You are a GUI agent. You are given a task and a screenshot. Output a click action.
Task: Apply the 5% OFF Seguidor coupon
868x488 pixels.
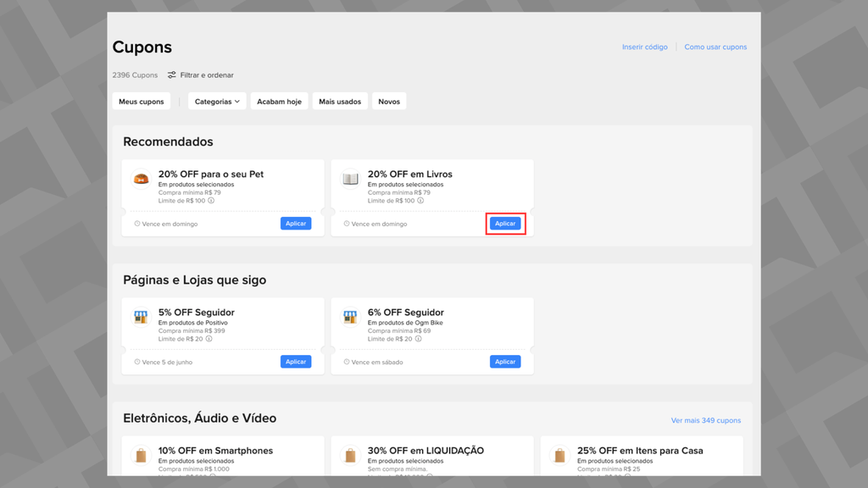(296, 362)
